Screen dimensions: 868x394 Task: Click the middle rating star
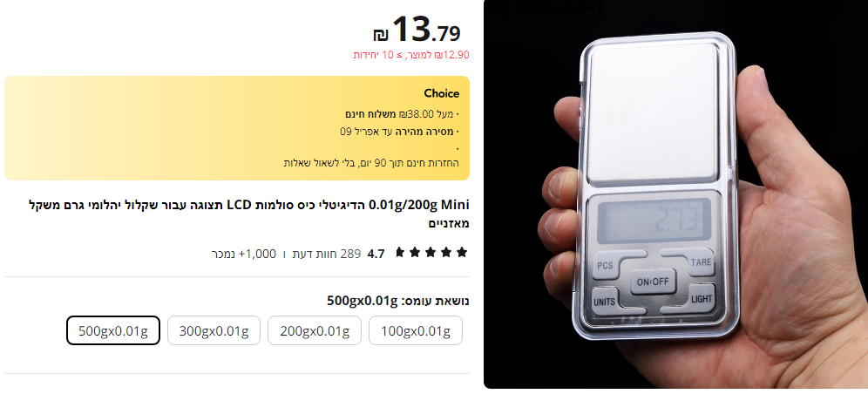coord(431,253)
